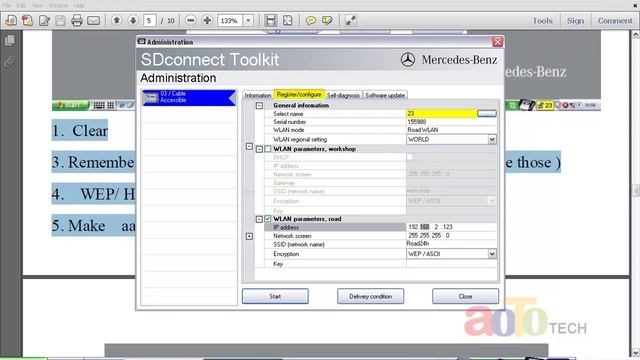Go to previous page with up arrow
Viewport: 640px width, 360px height.
(x=117, y=20)
